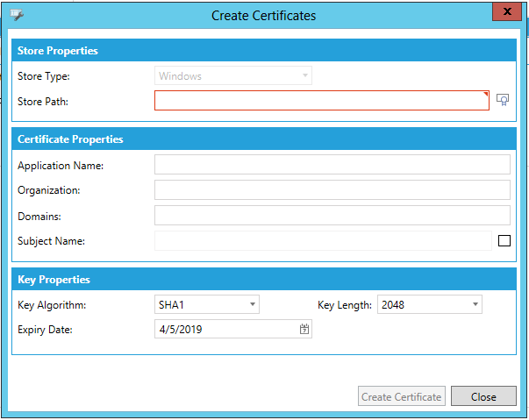Click the application icon in the title bar

click(17, 16)
